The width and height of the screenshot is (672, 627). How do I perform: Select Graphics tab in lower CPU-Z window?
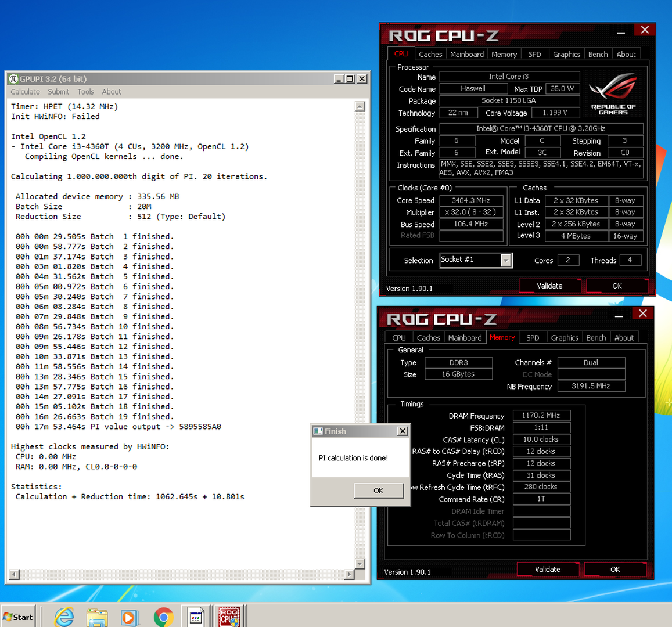[x=565, y=338]
